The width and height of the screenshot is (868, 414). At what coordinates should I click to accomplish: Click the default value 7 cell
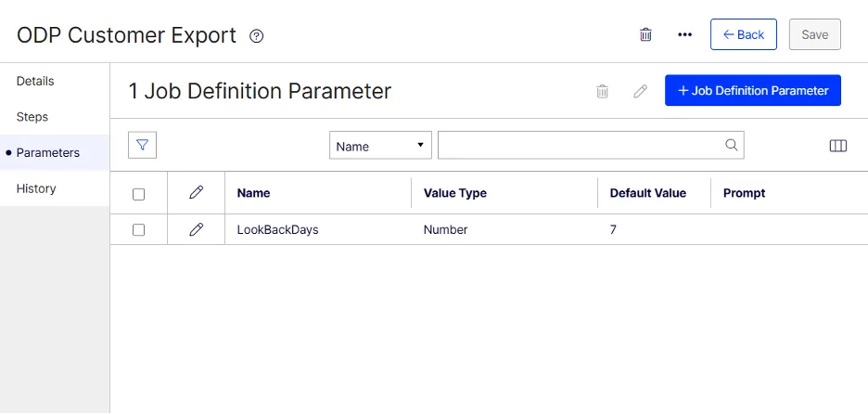(613, 229)
